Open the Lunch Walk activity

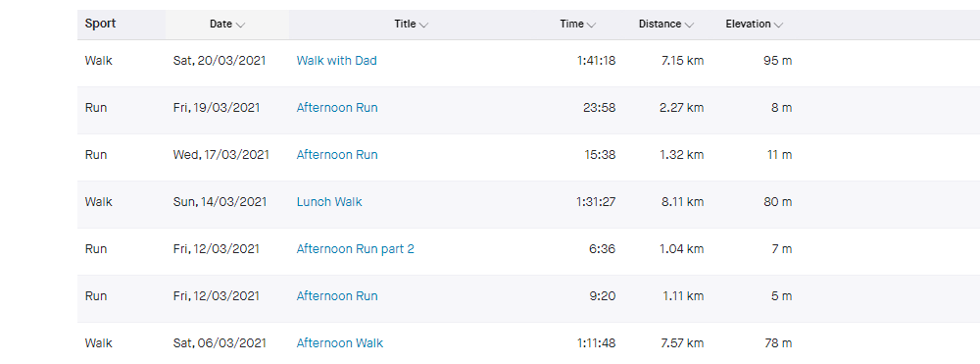tap(329, 202)
